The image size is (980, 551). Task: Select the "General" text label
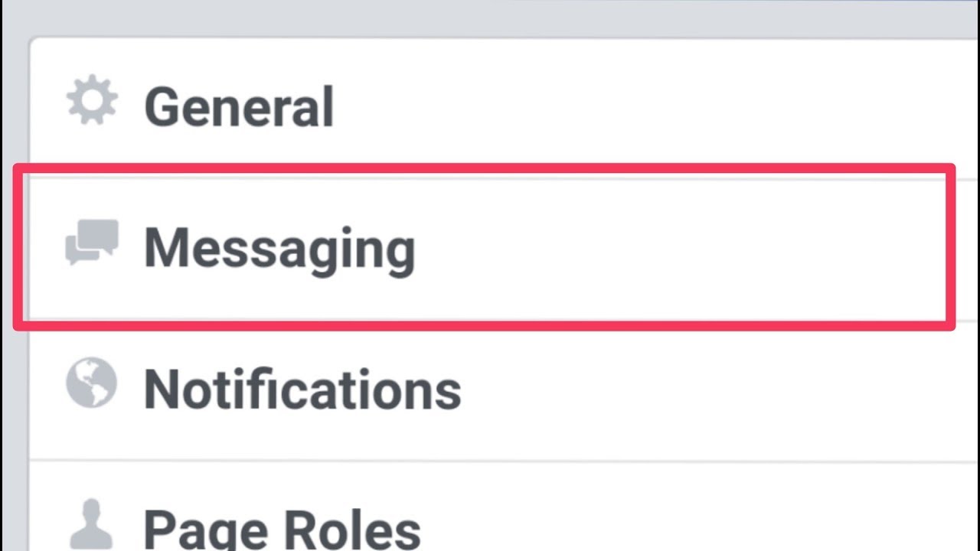tap(239, 107)
